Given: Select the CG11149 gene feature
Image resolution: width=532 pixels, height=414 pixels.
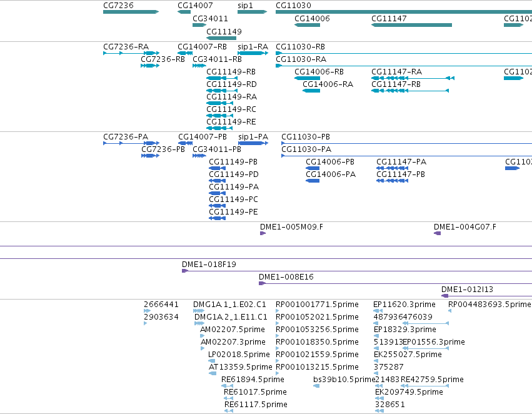Looking at the screenshot, I should [221, 38].
